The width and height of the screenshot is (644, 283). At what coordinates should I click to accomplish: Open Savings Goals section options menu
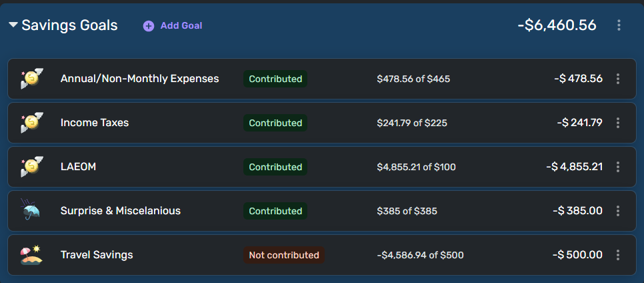click(619, 25)
